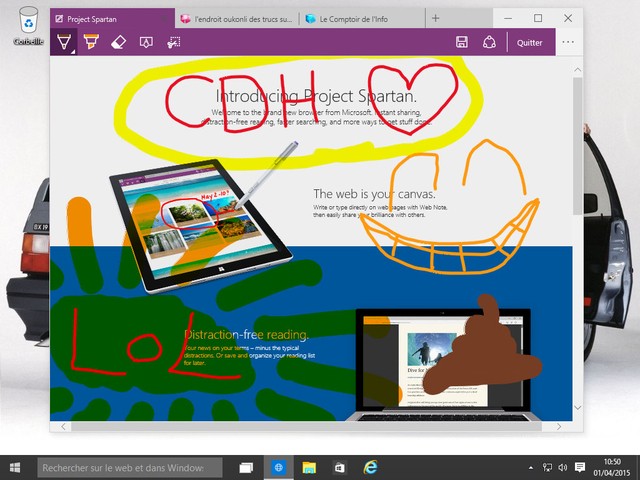This screenshot has height=480, width=640.
Task: Open the Corbeille recycle bin desktop icon
Action: point(28,26)
